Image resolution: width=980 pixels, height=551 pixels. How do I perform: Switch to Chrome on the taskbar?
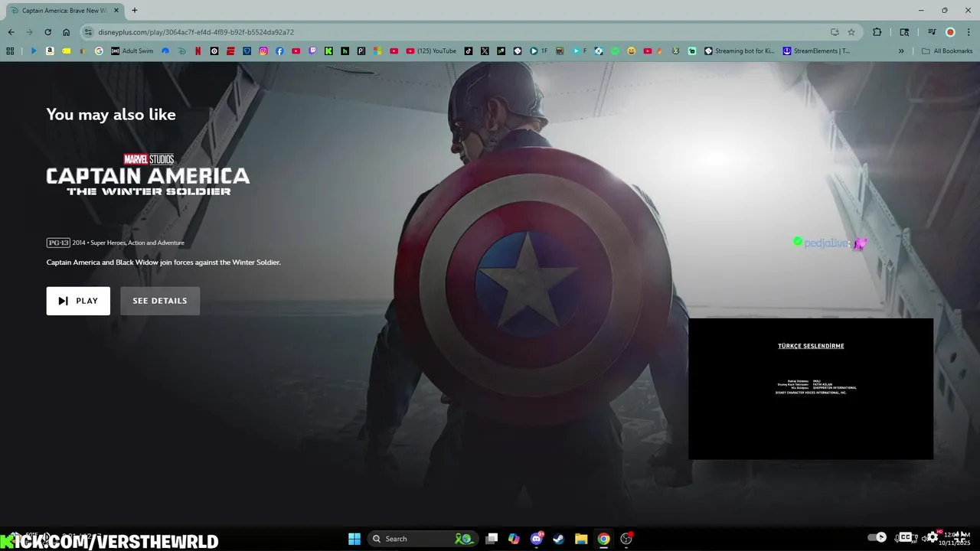click(603, 539)
